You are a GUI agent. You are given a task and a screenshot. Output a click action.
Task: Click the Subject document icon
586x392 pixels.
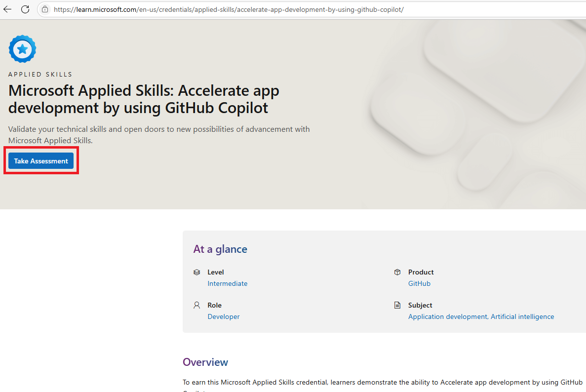pyautogui.click(x=397, y=305)
